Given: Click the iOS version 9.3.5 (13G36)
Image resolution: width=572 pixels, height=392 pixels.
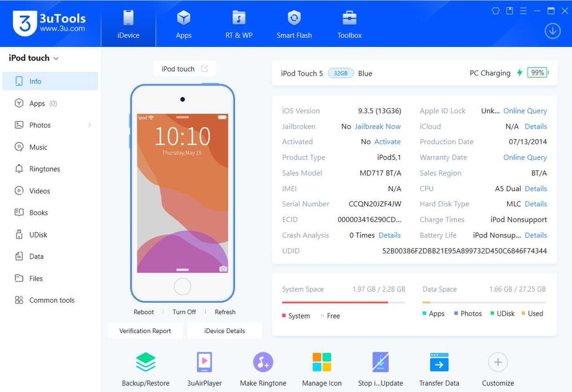Looking at the screenshot, I should point(379,110).
